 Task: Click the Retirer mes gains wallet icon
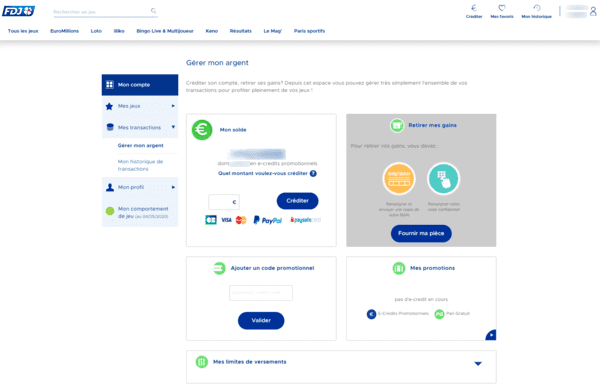pos(397,125)
